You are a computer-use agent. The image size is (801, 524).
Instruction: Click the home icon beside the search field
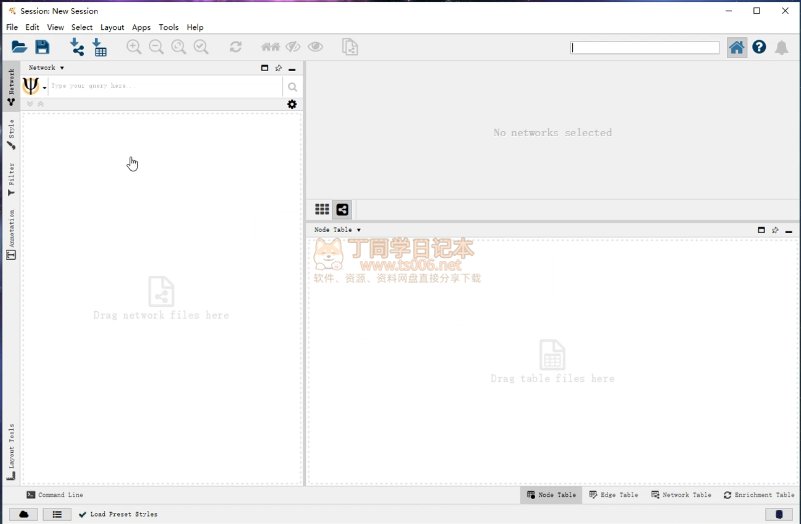737,47
